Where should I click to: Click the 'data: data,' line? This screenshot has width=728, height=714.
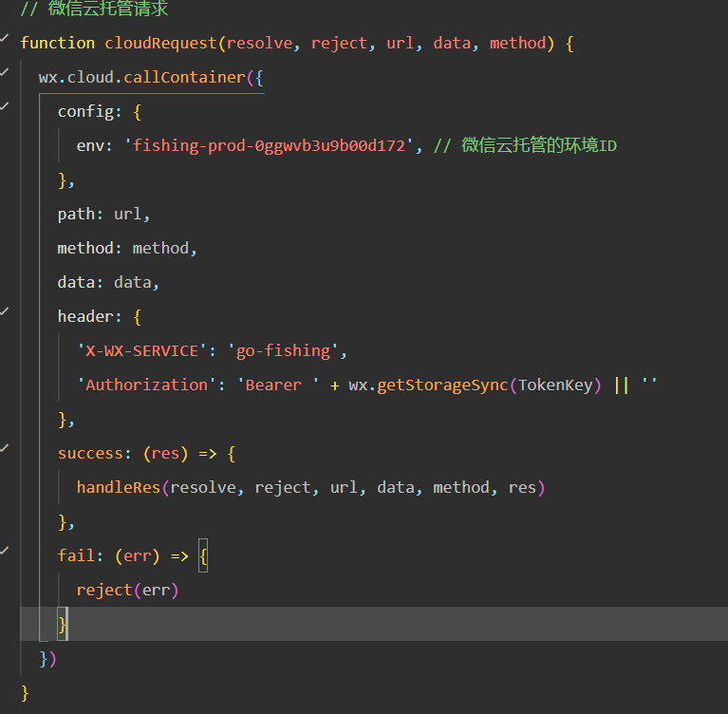(108, 282)
